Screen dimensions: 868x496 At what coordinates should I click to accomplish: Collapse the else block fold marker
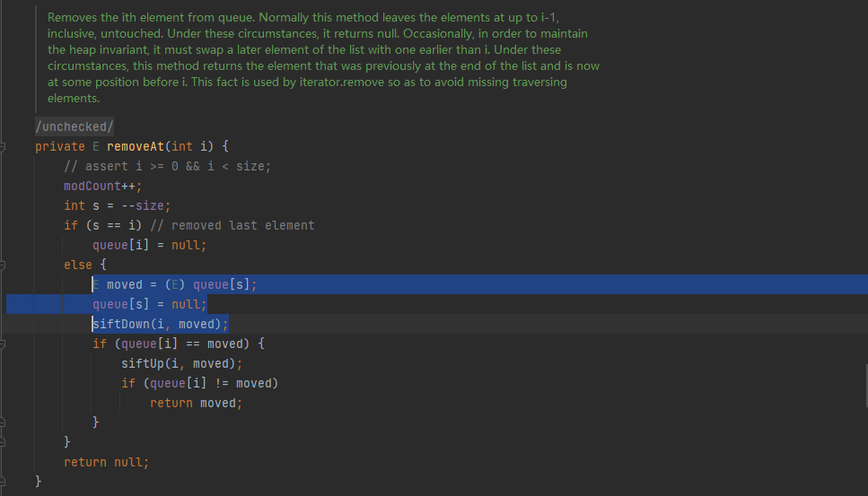coord(4,265)
